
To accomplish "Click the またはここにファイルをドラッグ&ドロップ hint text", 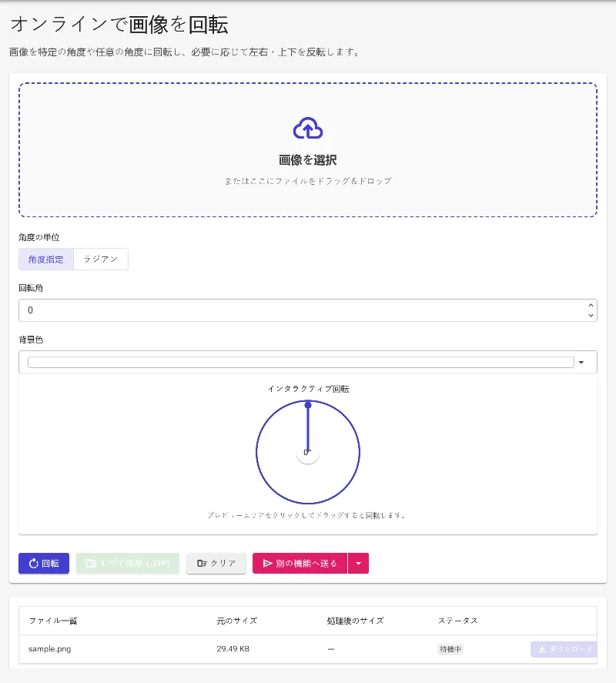I will [308, 181].
